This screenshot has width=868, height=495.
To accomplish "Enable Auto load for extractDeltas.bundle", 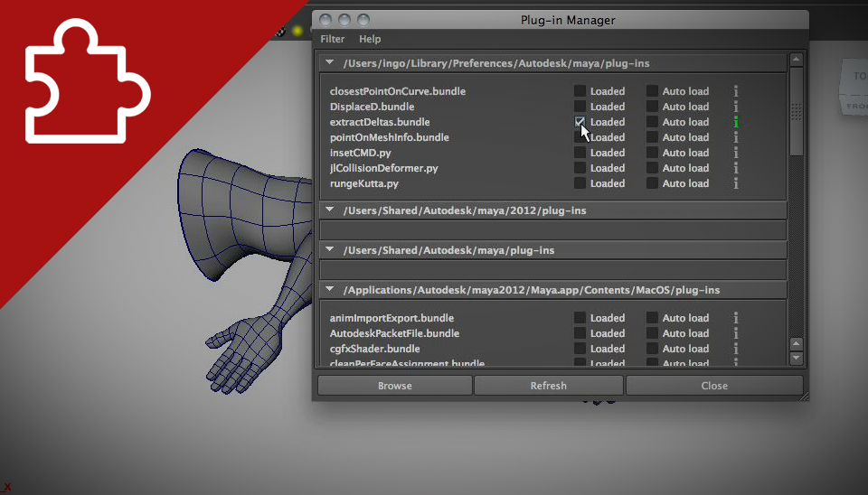I will tap(652, 122).
